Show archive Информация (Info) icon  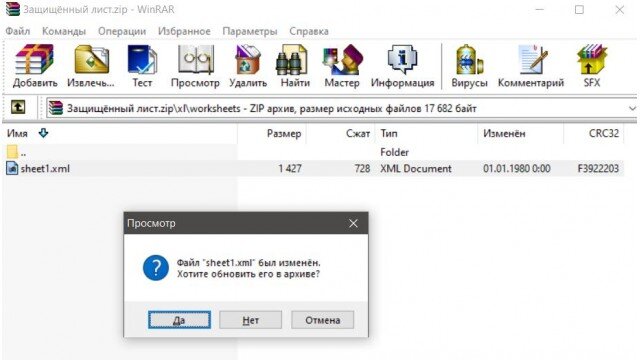[402, 66]
